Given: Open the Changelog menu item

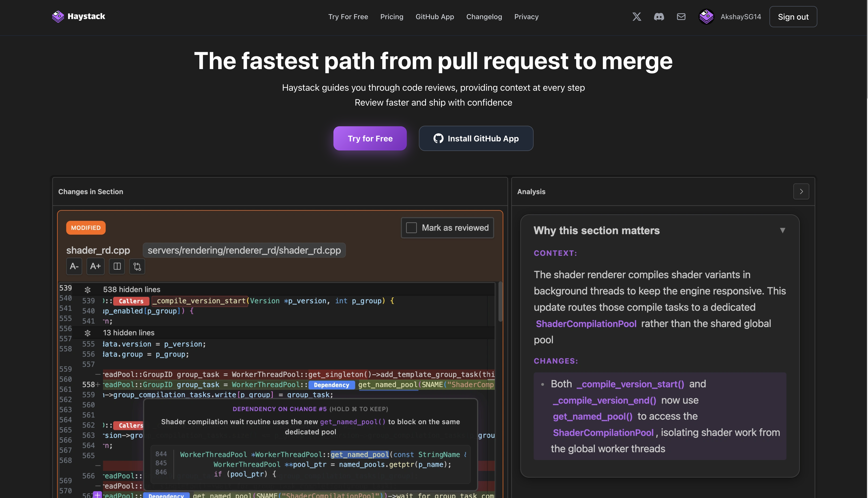Looking at the screenshot, I should pos(484,16).
